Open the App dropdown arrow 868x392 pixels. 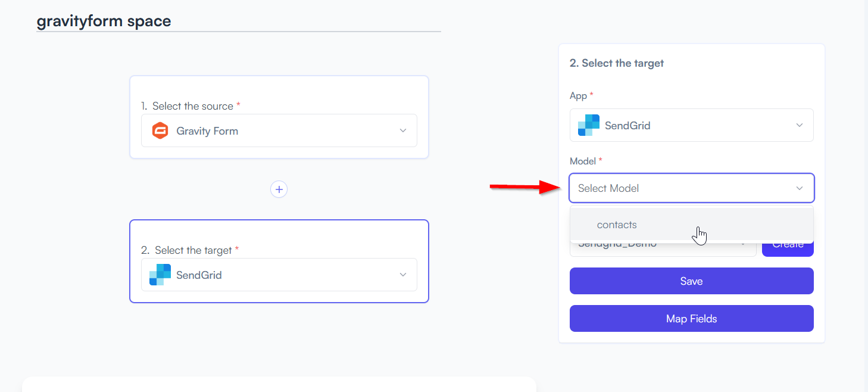800,125
